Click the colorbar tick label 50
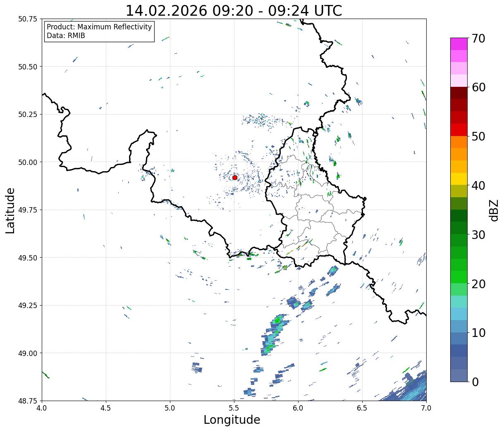The height and width of the screenshot is (430, 504). [x=478, y=136]
